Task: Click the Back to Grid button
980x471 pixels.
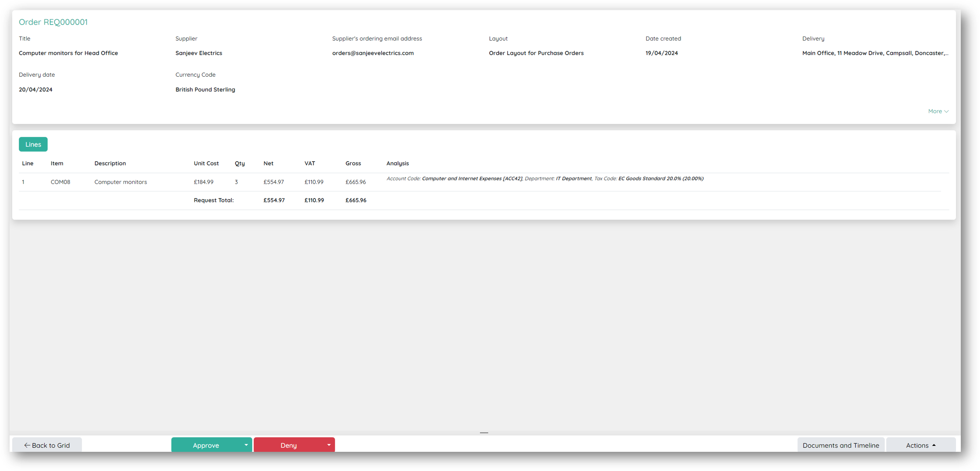Action: (47, 445)
